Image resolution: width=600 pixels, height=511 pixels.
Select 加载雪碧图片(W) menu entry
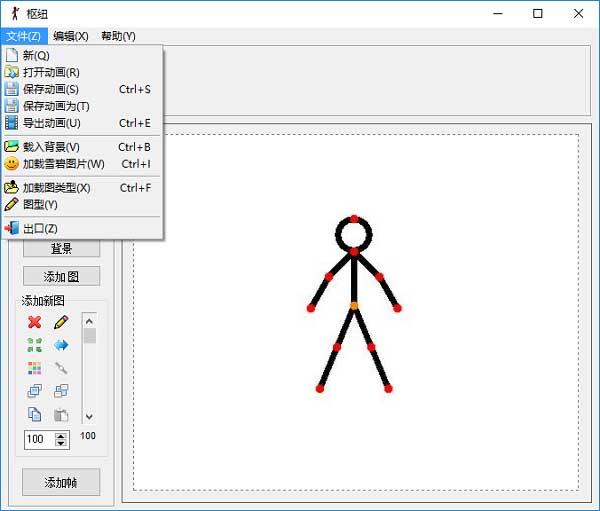[82, 164]
